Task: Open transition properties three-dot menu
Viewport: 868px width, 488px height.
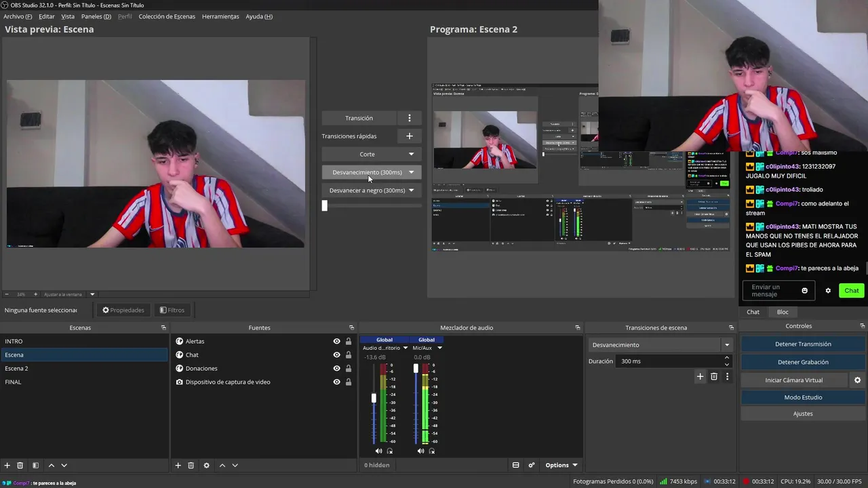Action: point(727,376)
